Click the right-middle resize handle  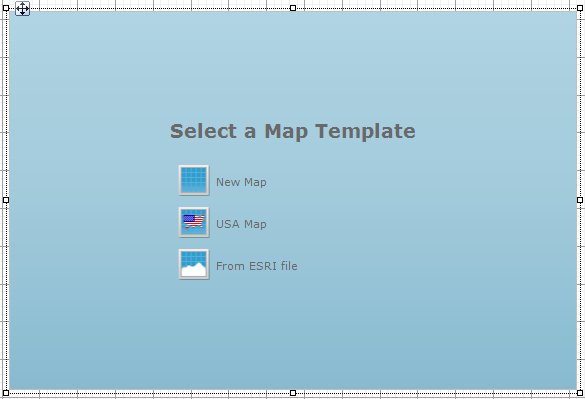(580, 200)
